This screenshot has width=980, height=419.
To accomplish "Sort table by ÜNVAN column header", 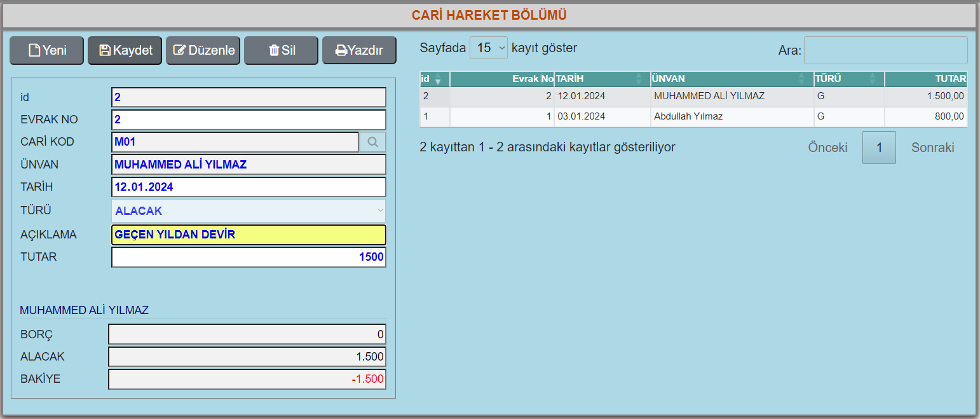I will pos(731,79).
